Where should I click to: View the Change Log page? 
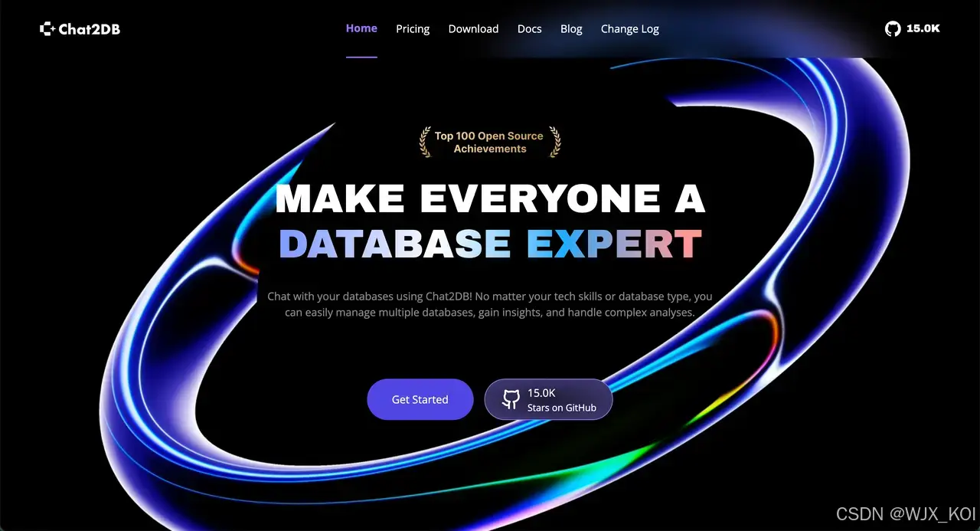coord(629,29)
